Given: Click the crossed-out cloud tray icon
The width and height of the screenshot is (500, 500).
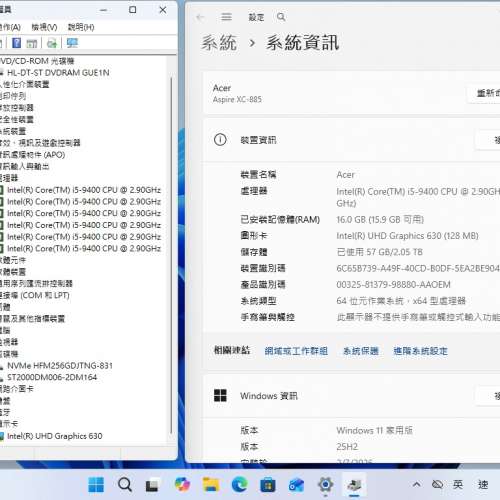Looking at the screenshot, I should pyautogui.click(x=437, y=484).
